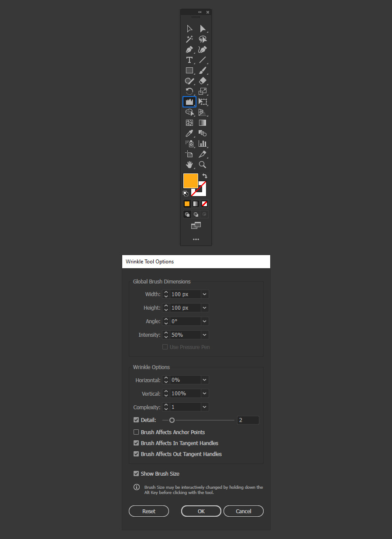
Task: Activate the Eyedropper tool
Action: tap(189, 133)
